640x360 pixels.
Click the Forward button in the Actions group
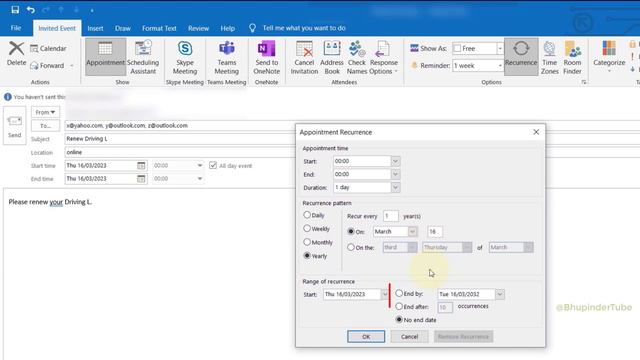pos(48,65)
